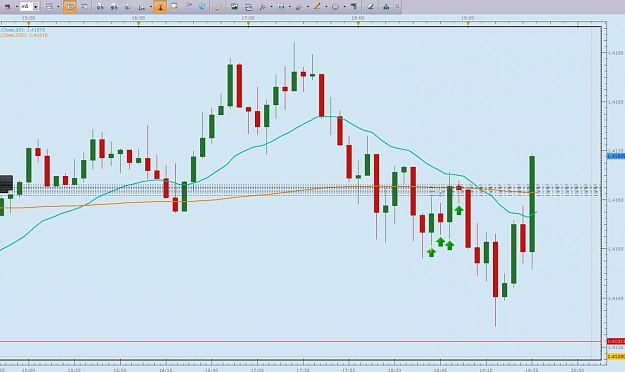Viewport: 625px width, 372px height.
Task: Click the blue current price tag on price axis
Action: coord(615,156)
